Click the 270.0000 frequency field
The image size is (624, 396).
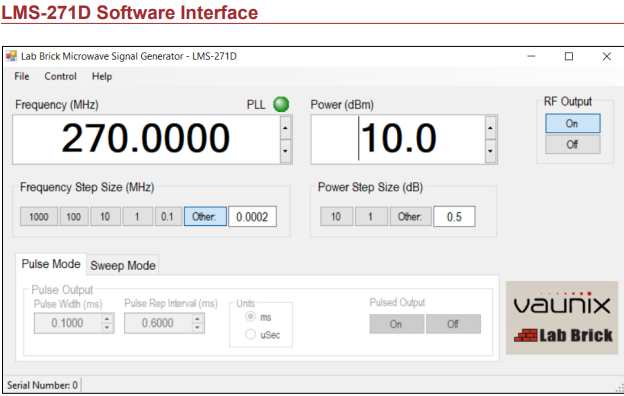click(x=146, y=139)
